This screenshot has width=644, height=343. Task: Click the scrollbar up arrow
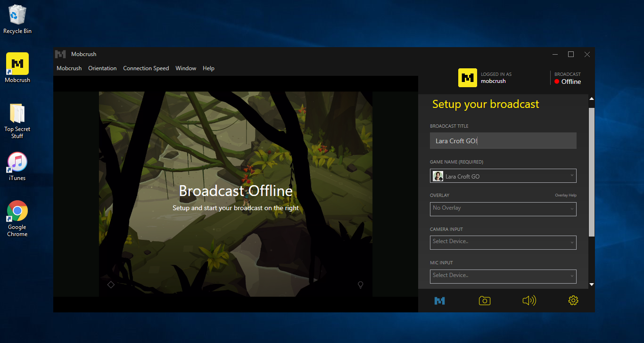tap(592, 98)
